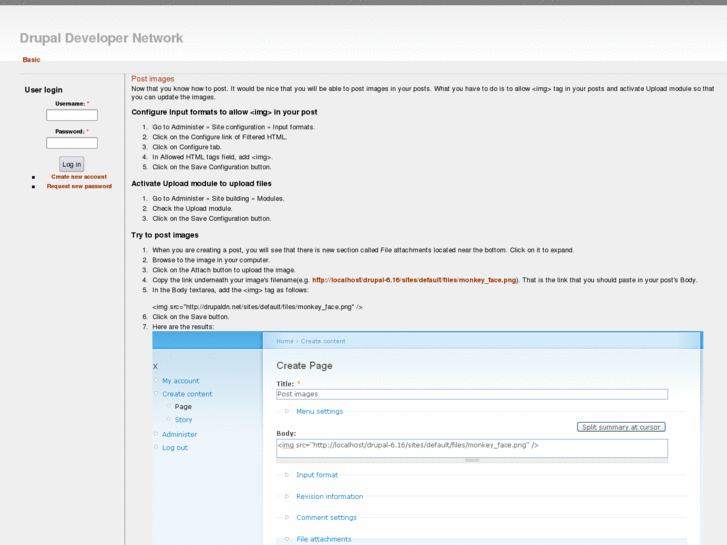Click the Revision information disclosure triangle
This screenshot has height=545, width=727.
pos(287,496)
